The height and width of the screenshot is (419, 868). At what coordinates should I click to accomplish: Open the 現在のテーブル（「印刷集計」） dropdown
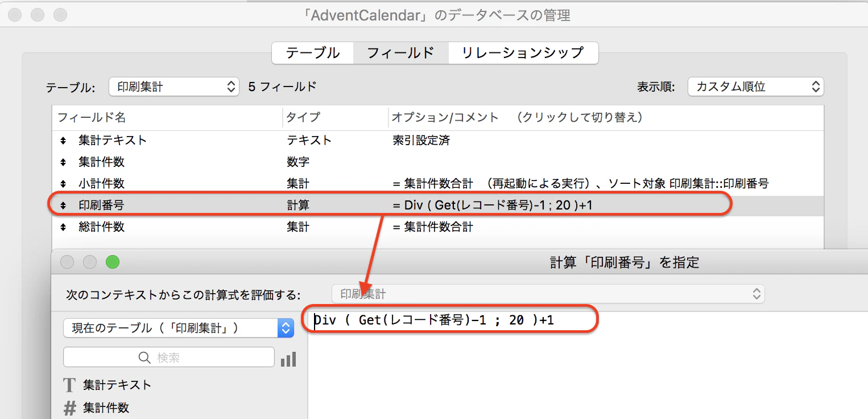[179, 328]
